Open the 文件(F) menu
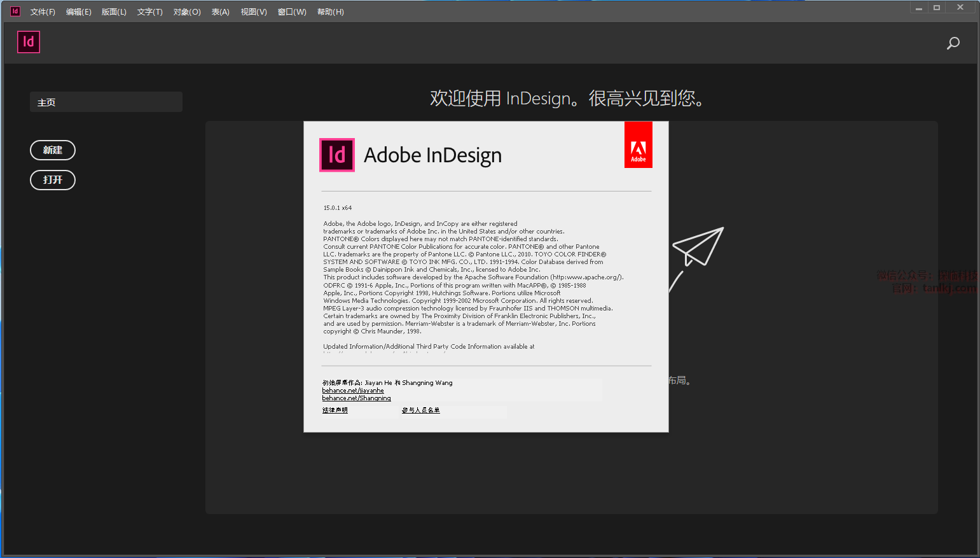 43,12
